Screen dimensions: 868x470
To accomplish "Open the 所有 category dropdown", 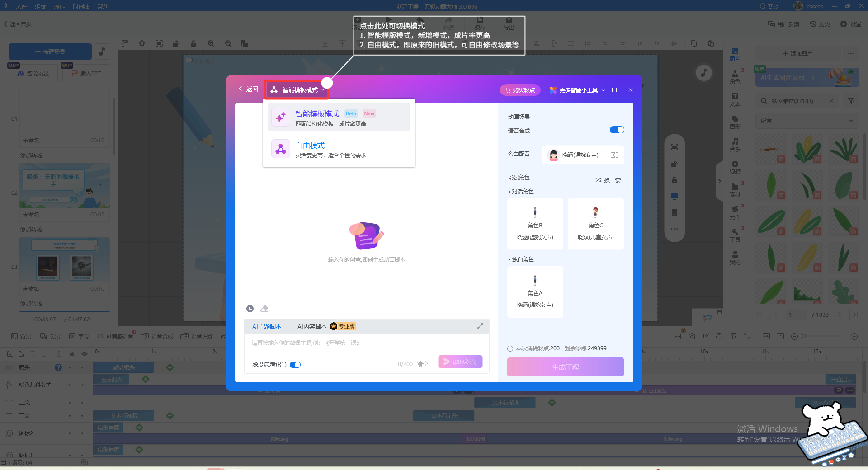I will pos(806,121).
